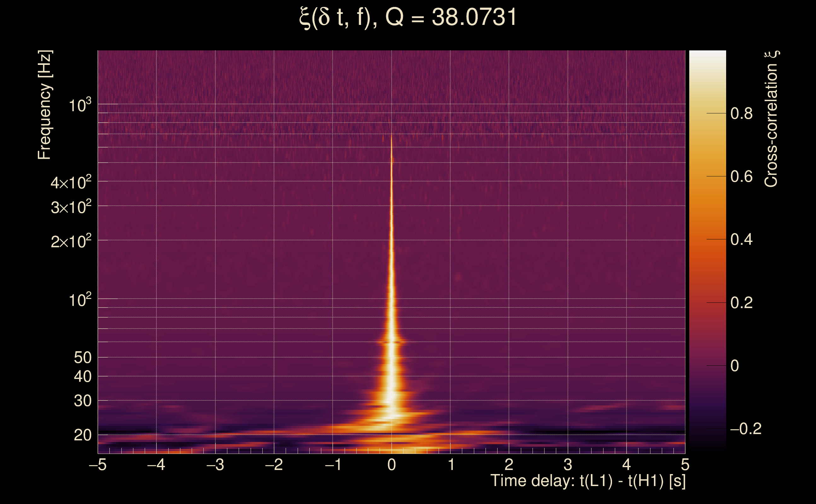Click the 0.4 tick label on the colorbar
The width and height of the screenshot is (816, 504).
[741, 240]
